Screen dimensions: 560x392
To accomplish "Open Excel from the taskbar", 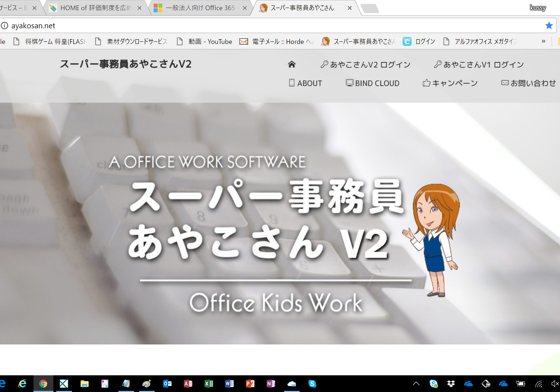I will (209, 384).
